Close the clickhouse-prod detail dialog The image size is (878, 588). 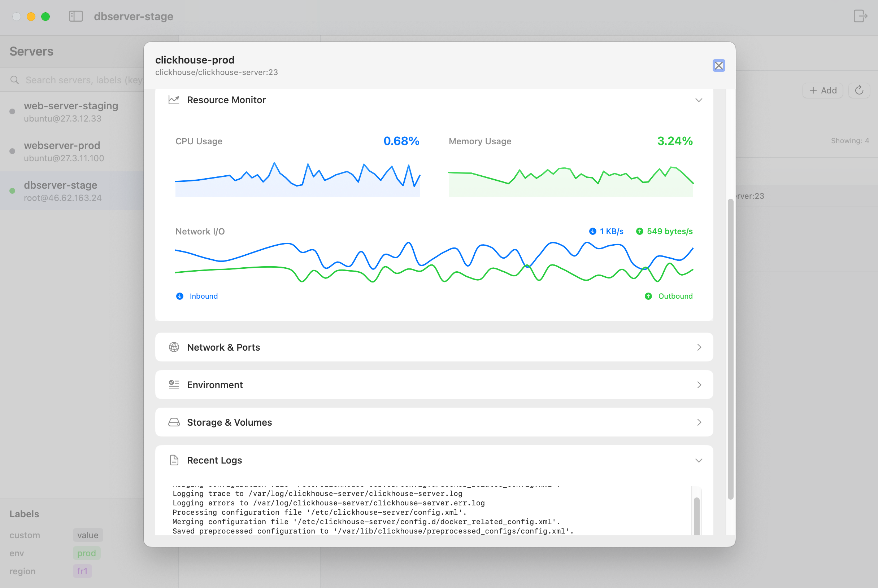pos(718,66)
